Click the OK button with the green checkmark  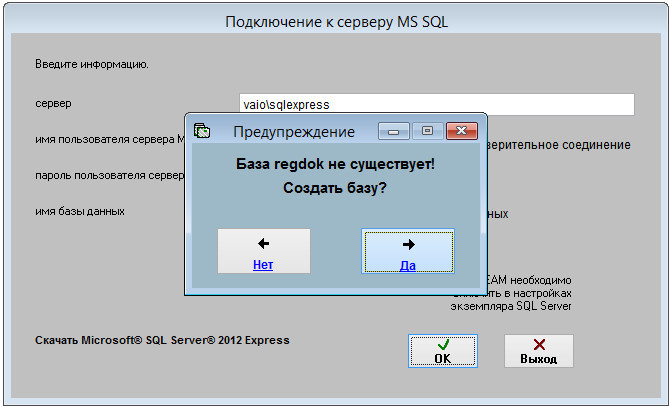pyautogui.click(x=443, y=351)
